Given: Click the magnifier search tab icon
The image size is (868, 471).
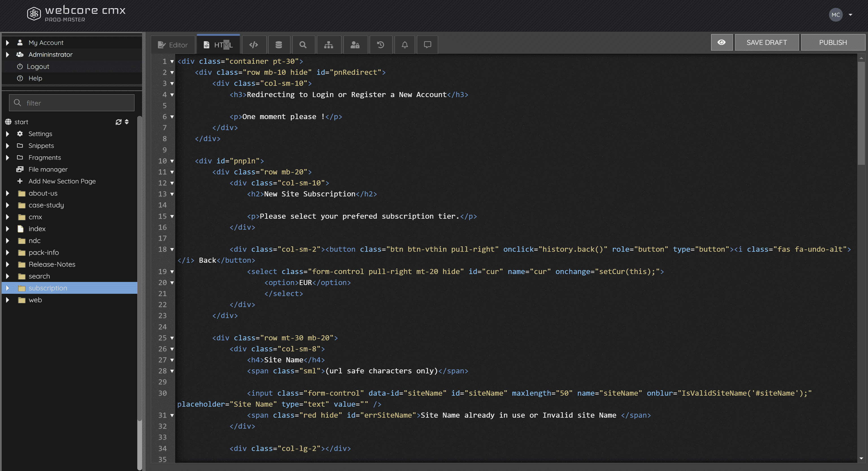Looking at the screenshot, I should (x=303, y=44).
